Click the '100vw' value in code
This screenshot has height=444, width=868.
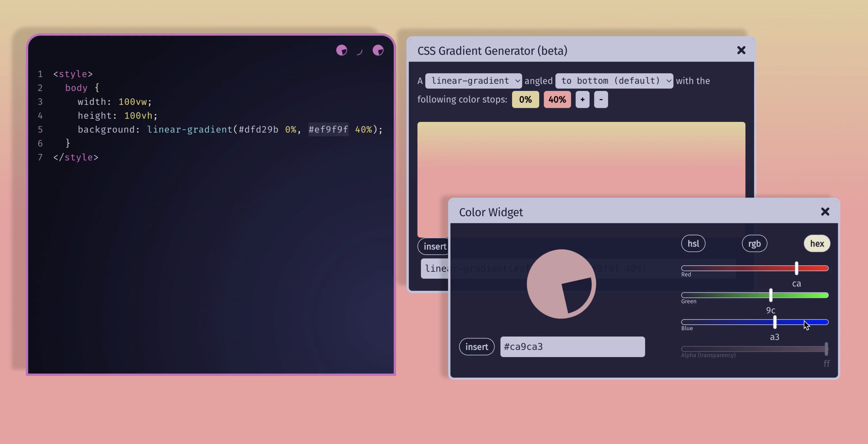132,102
